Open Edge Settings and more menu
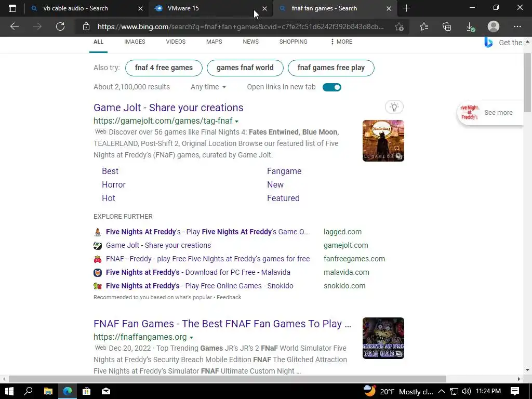 tap(517, 26)
